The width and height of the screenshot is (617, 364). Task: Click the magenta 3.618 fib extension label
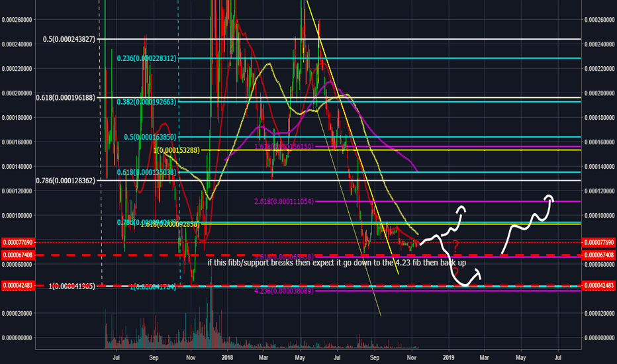[x=284, y=257]
